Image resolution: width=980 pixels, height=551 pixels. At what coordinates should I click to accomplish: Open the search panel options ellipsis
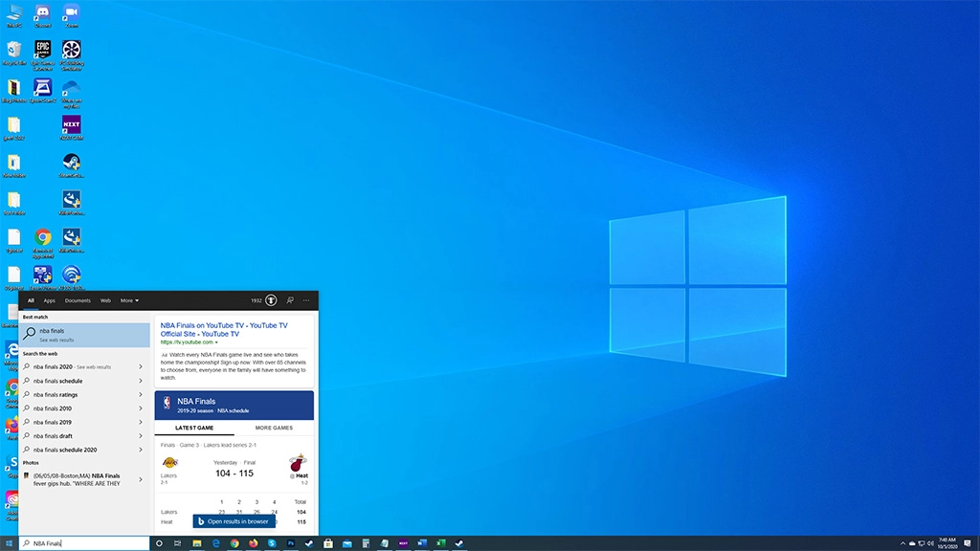click(x=306, y=300)
